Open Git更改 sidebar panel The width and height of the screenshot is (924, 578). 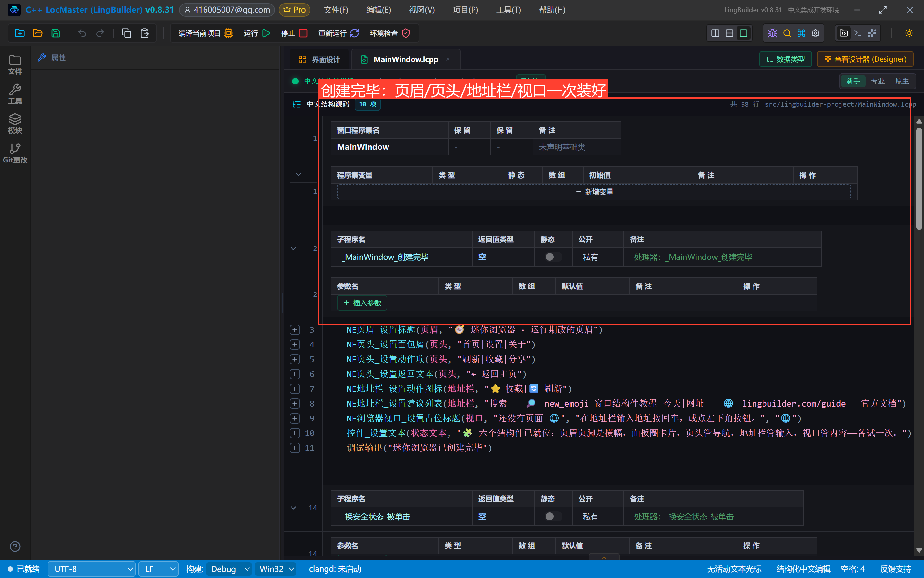pyautogui.click(x=15, y=153)
